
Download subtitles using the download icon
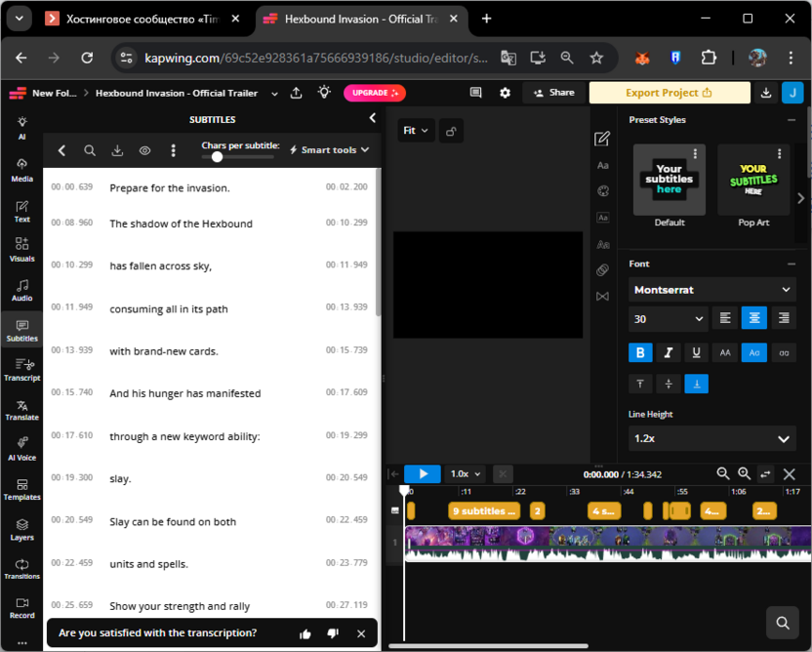(117, 150)
